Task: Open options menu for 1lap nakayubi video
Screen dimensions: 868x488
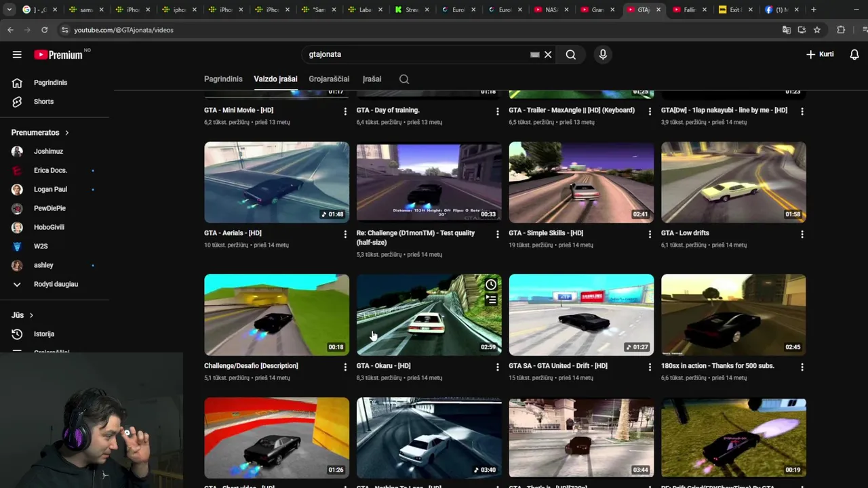Action: point(802,111)
